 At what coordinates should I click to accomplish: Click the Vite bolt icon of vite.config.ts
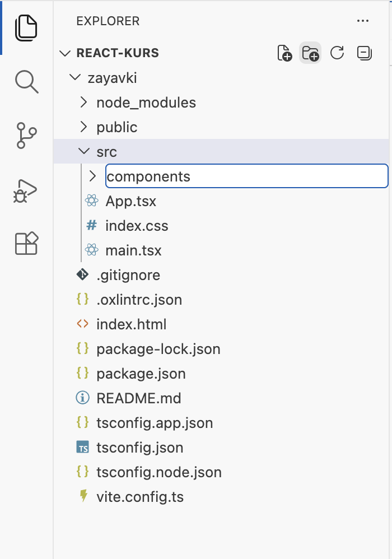(x=83, y=496)
